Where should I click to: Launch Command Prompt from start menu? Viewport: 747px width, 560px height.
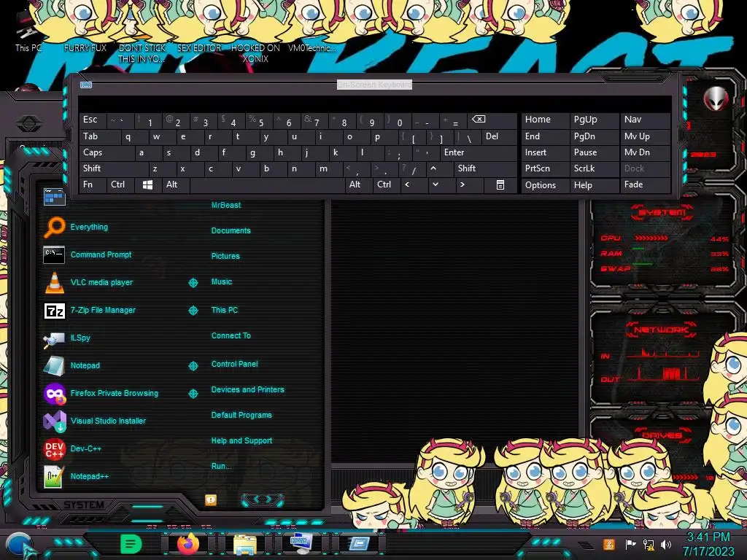click(88, 254)
